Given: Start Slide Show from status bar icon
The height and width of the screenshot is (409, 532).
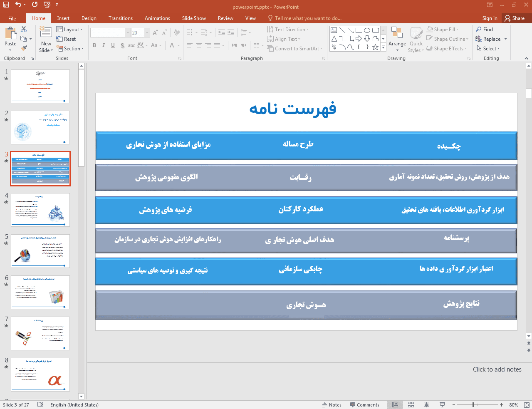Looking at the screenshot, I should (442, 405).
